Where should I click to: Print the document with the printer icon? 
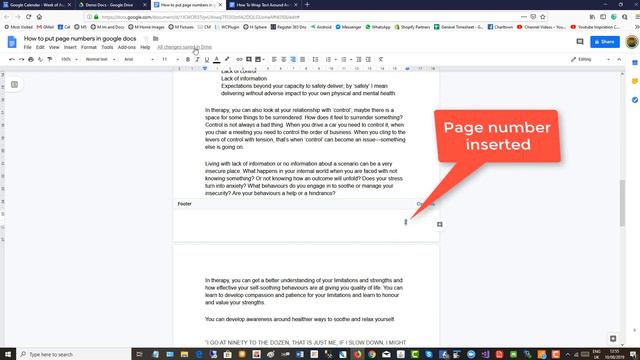click(x=31, y=60)
